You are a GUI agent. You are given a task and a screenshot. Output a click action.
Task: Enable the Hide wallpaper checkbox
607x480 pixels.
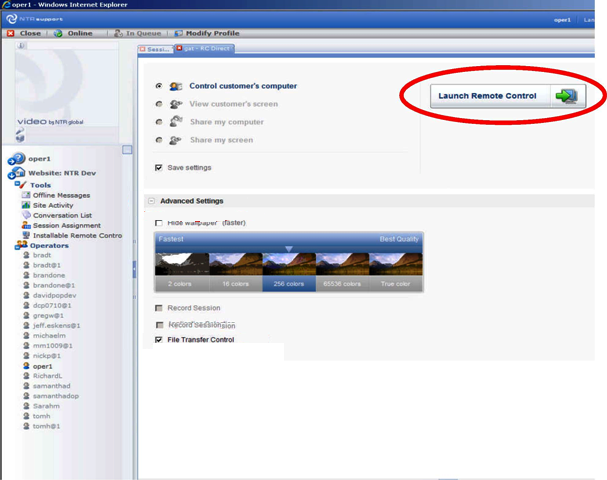tap(159, 222)
